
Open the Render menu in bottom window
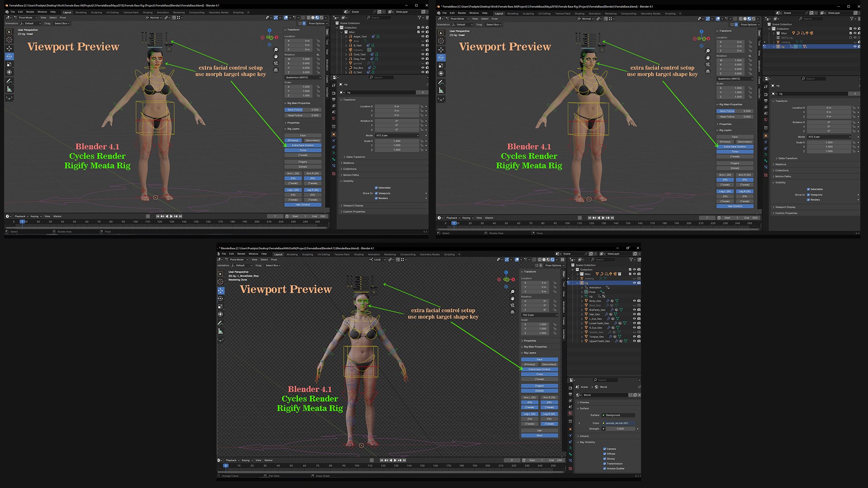241,254
